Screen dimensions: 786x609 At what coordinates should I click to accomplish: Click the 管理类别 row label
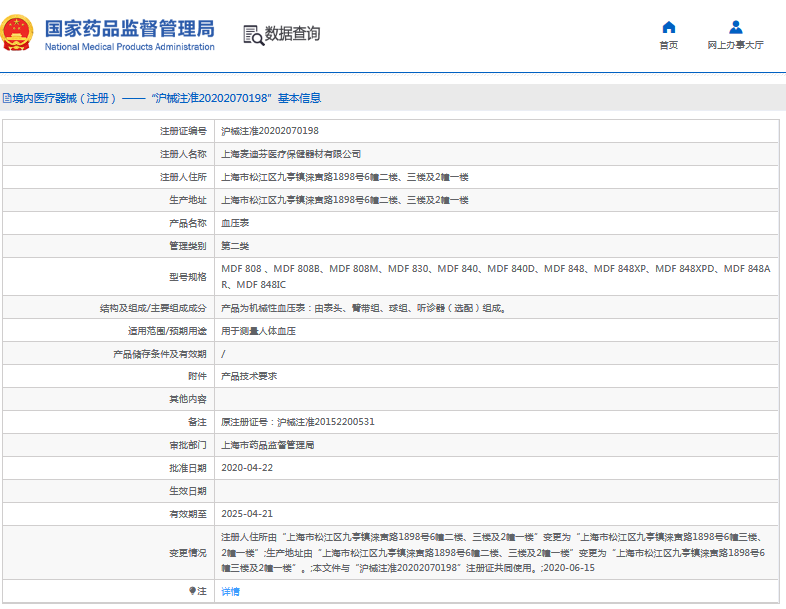[187, 246]
